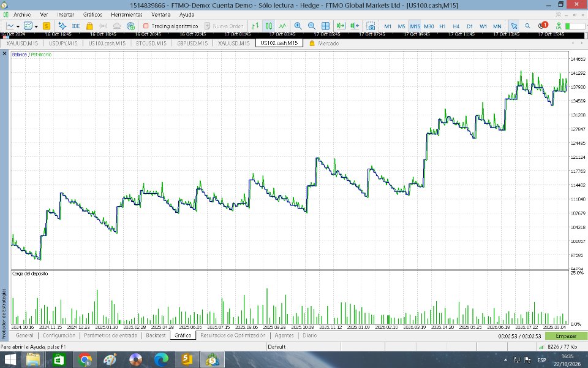Switch to the Parámetros de entrada tab
This screenshot has height=368, width=588.
[x=111, y=335]
